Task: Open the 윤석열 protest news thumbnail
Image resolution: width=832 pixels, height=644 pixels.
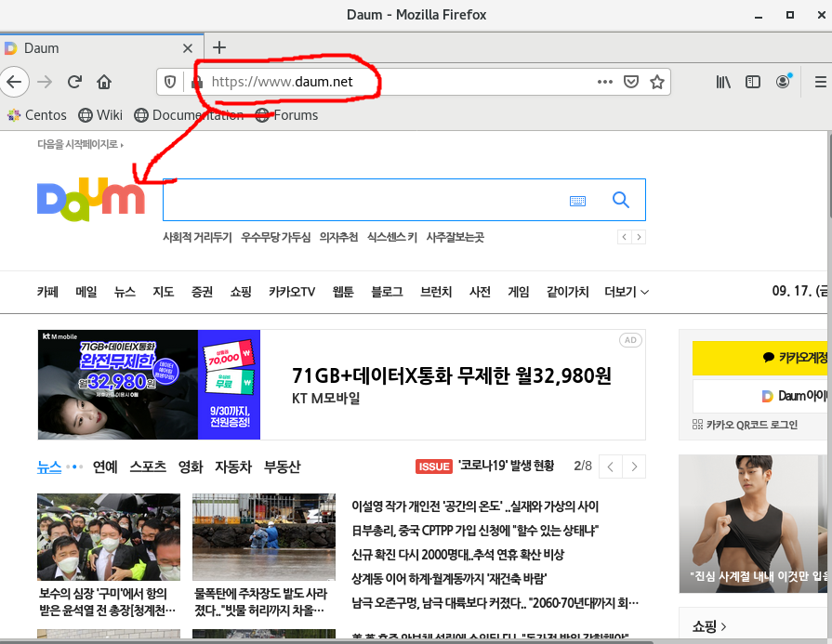Action: tap(109, 537)
